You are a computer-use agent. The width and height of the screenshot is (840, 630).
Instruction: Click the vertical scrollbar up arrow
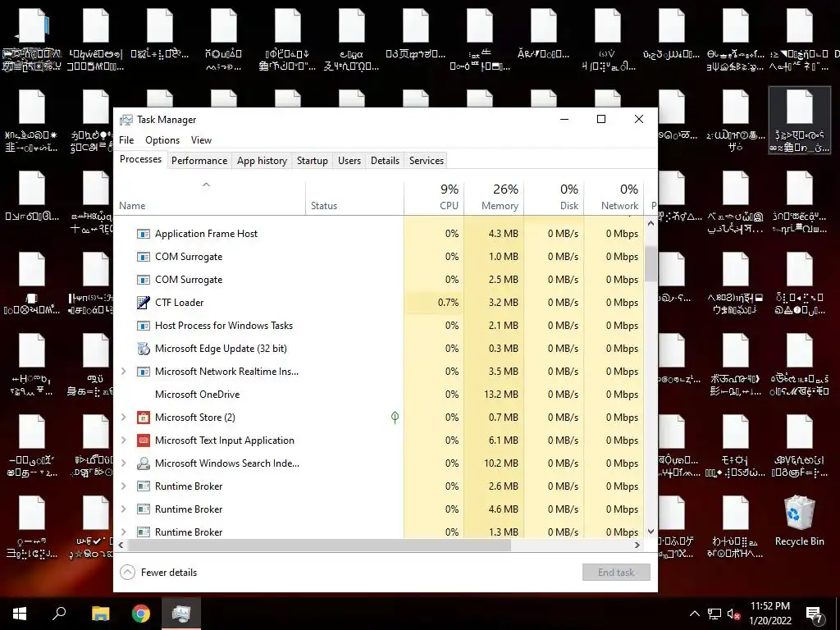(x=651, y=223)
